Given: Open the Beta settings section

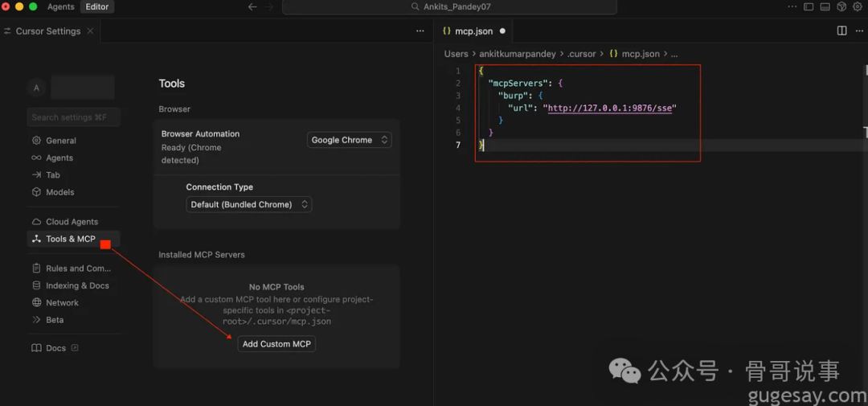Looking at the screenshot, I should click(x=54, y=320).
